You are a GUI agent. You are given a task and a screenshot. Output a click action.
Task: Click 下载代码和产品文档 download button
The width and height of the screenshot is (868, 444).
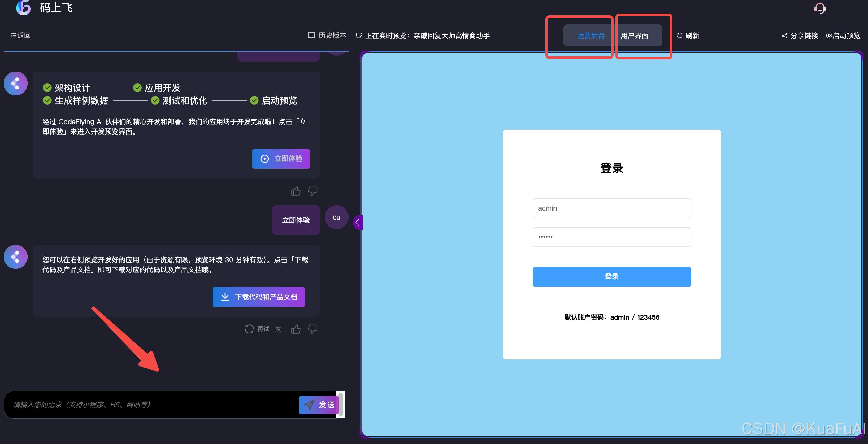click(x=258, y=297)
